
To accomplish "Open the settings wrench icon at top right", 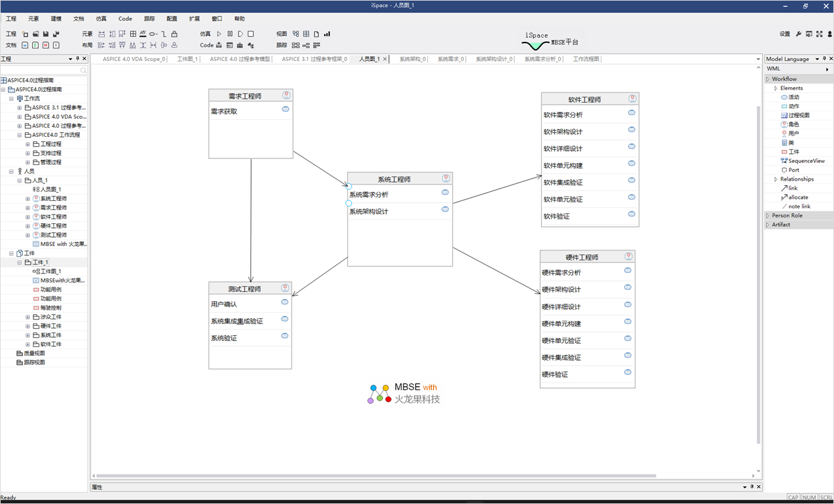I will click(799, 34).
